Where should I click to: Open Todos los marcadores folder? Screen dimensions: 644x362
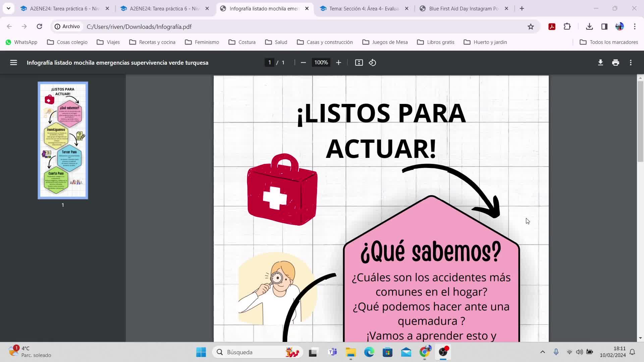pos(609,42)
